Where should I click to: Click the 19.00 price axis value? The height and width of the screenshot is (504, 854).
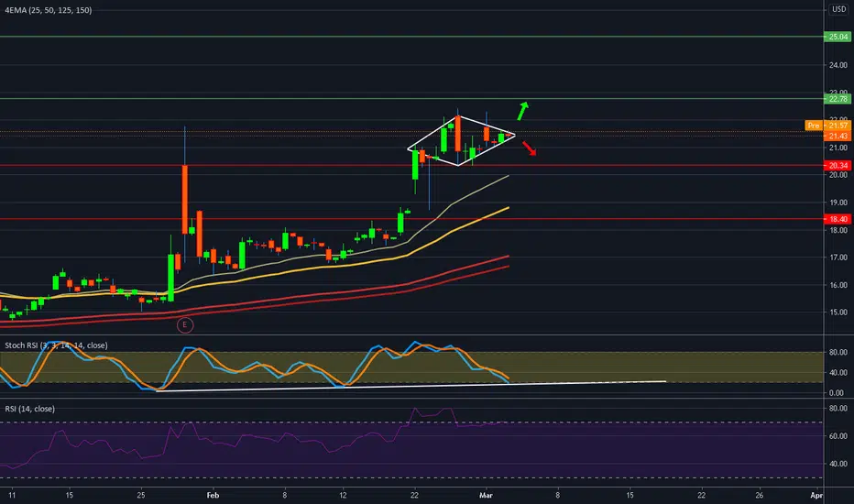(838, 203)
